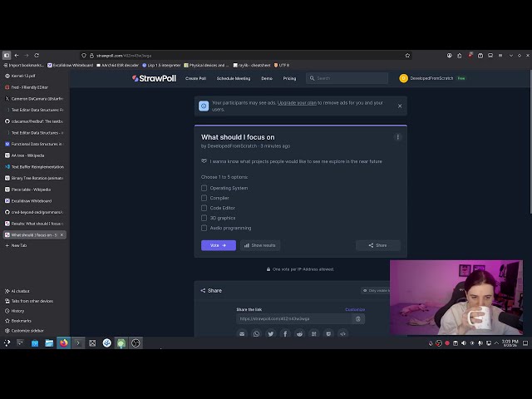This screenshot has width=532, height=399.
Task: Click the browser back arrow
Action: pos(17,56)
